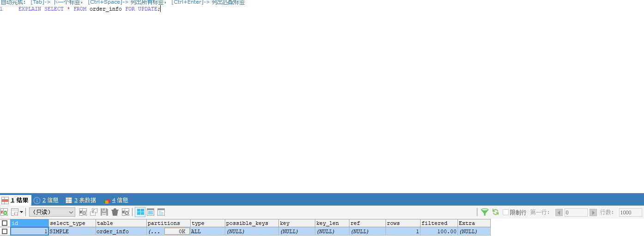The width and height of the screenshot is (644, 236).
Task: Switch to the 2 信息 tab
Action: [x=46, y=200]
